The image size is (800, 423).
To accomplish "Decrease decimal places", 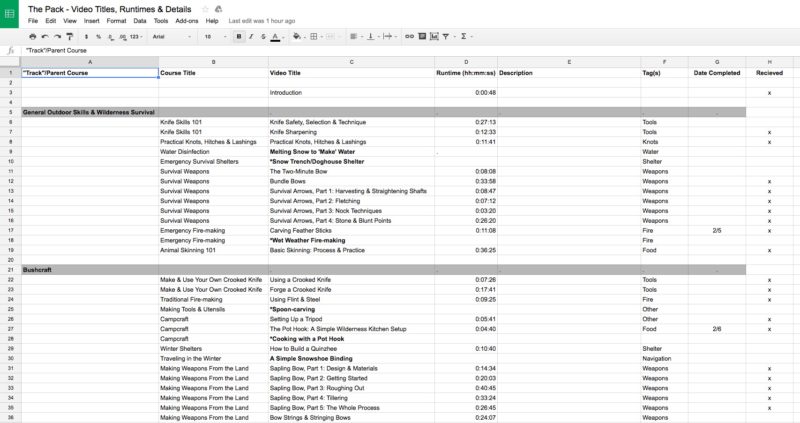I will 111,37.
